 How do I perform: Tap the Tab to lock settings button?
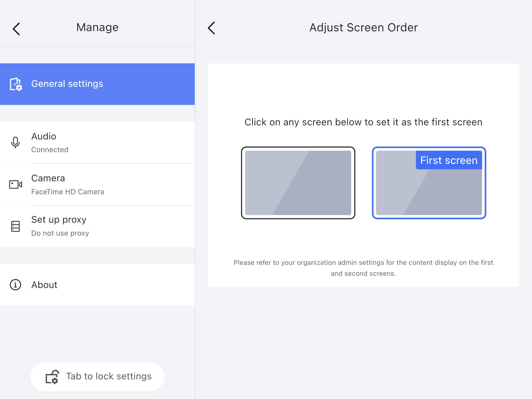97,377
